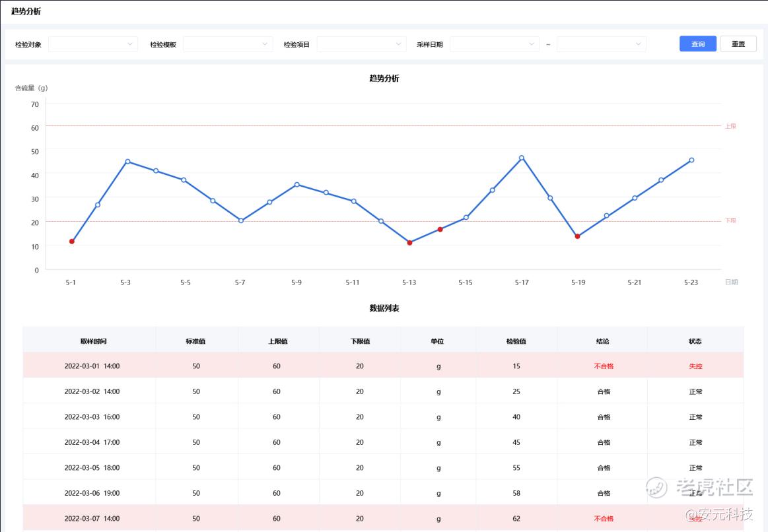
Task: Select the data point at 5-7
Action: 241,220
